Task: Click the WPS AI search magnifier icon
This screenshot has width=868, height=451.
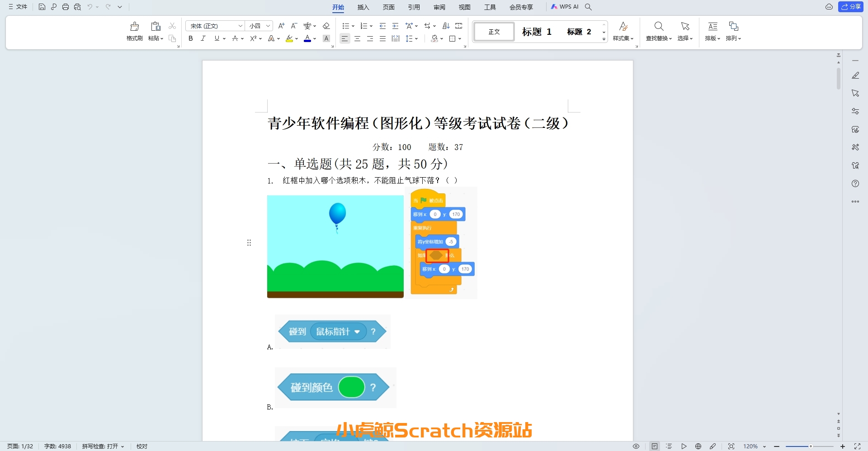Action: pyautogui.click(x=588, y=7)
